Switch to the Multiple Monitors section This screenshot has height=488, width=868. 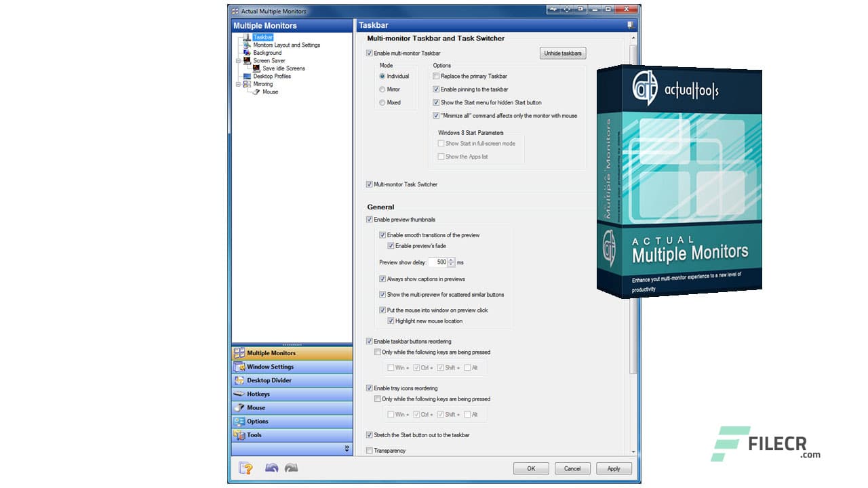(292, 353)
